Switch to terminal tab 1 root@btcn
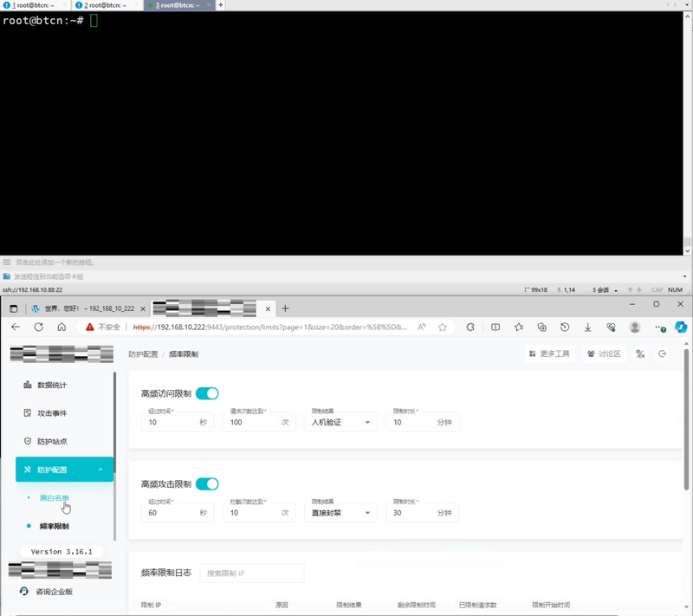Screen dimensions: 693x616 point(34,5)
